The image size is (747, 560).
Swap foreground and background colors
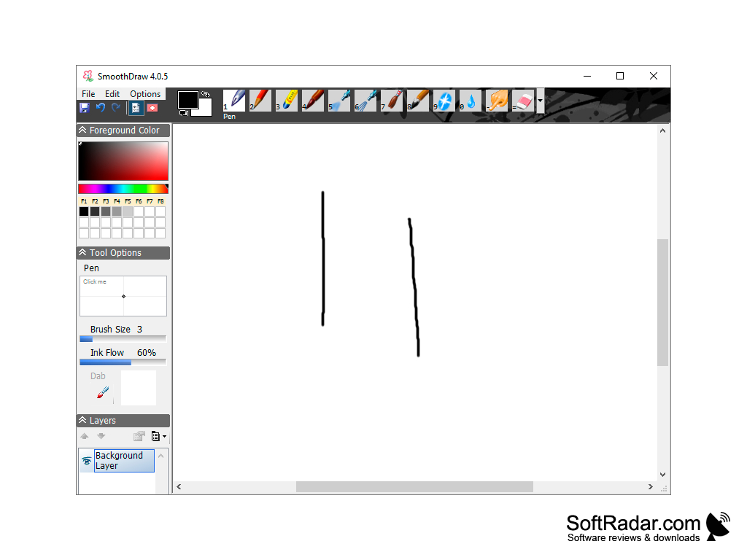[x=205, y=94]
